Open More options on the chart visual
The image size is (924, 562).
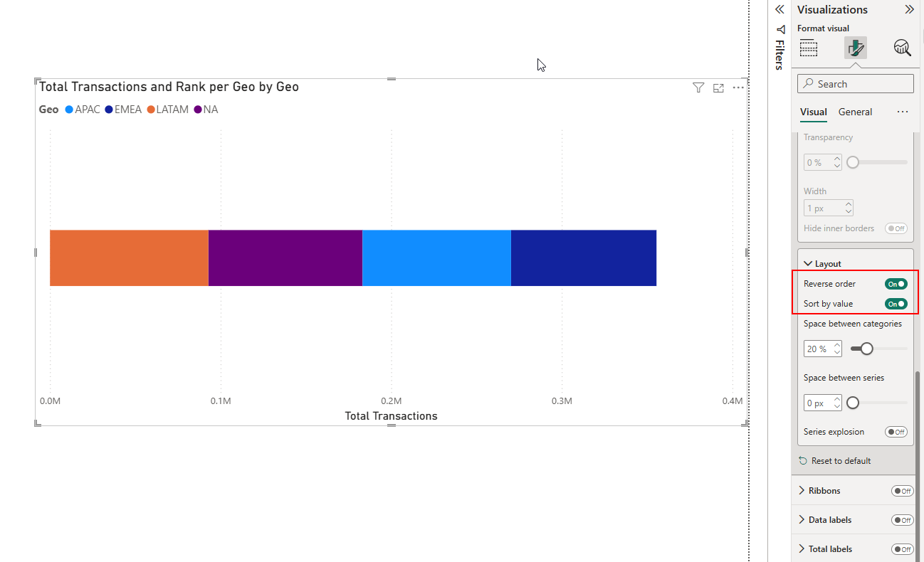tap(738, 88)
